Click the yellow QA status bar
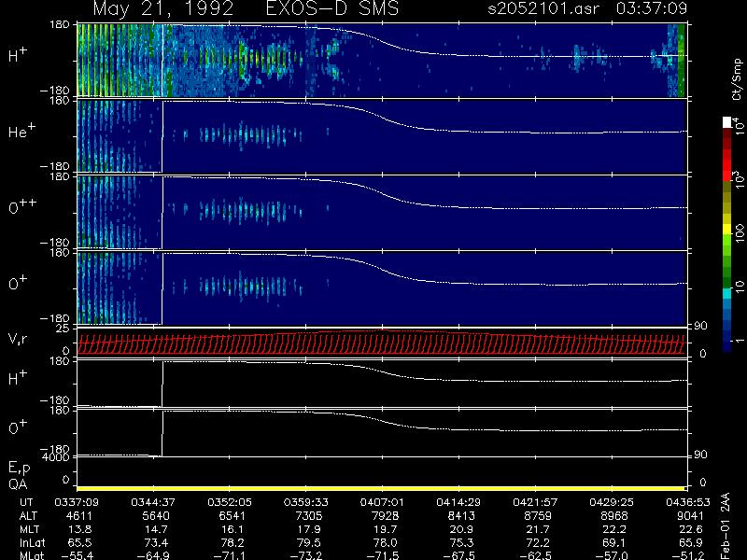Viewport: 747px width, 560px height. (x=381, y=488)
